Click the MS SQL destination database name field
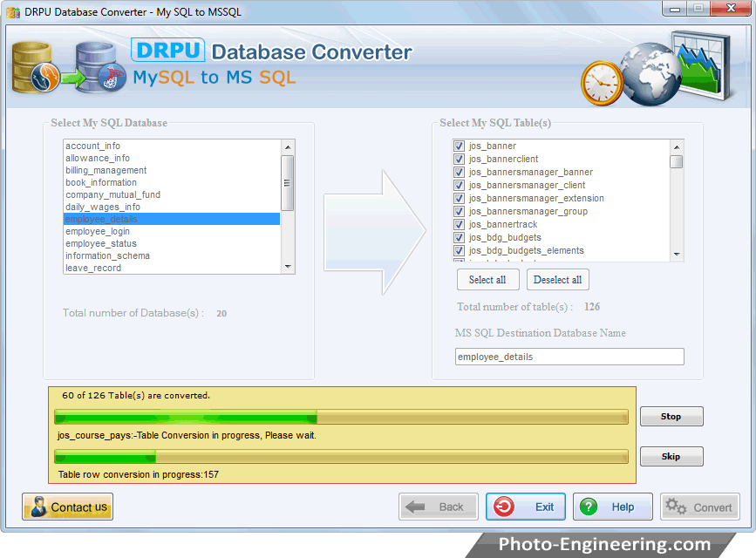 click(x=569, y=357)
